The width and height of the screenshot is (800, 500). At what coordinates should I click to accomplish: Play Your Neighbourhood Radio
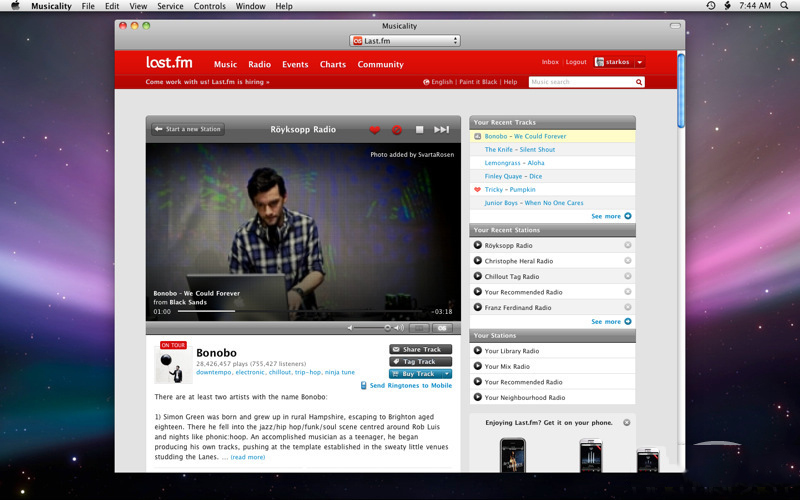click(478, 397)
